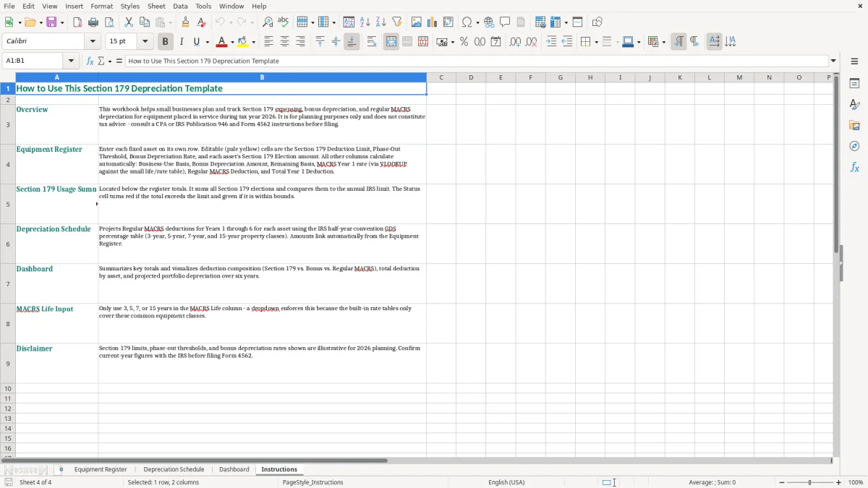Image resolution: width=868 pixels, height=488 pixels.
Task: Save the document with the Save icon
Action: pyautogui.click(x=51, y=22)
